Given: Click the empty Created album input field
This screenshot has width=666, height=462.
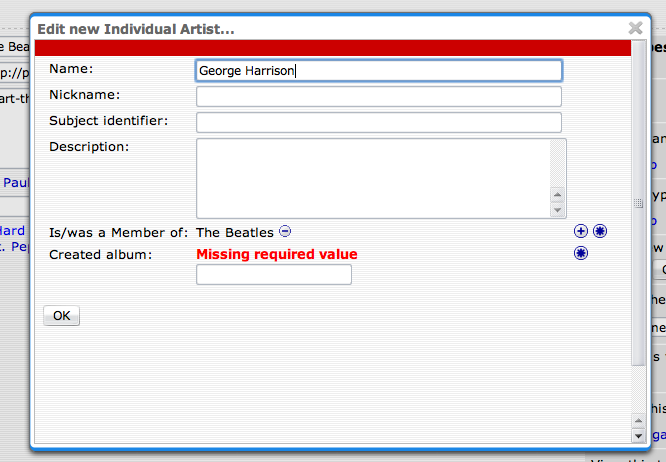Looking at the screenshot, I should (x=274, y=274).
